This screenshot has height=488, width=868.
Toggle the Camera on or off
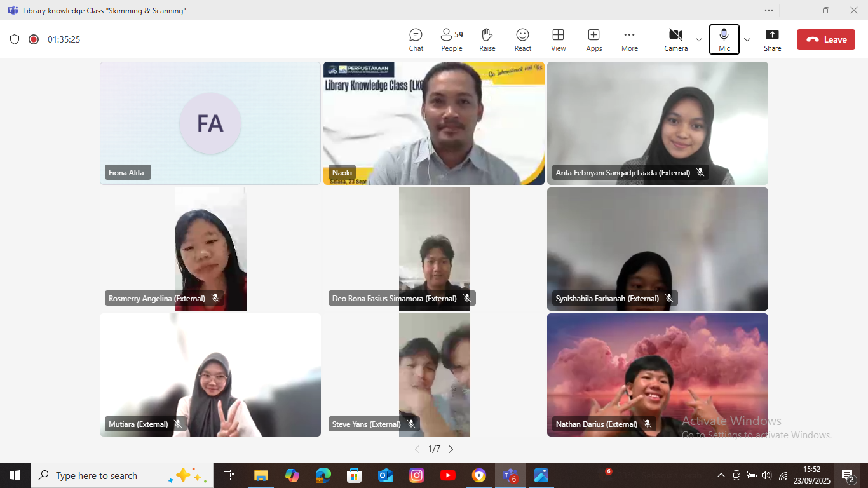tap(675, 39)
